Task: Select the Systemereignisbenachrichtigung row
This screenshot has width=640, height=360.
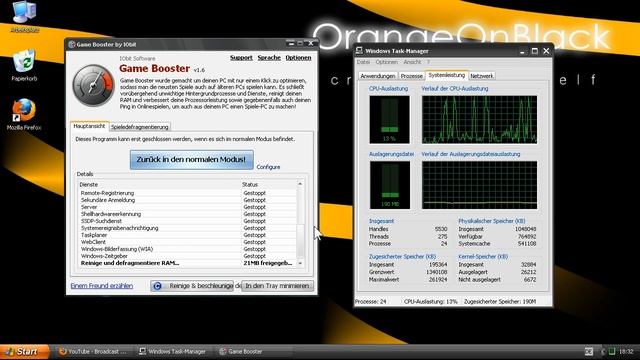Action: tap(188, 228)
